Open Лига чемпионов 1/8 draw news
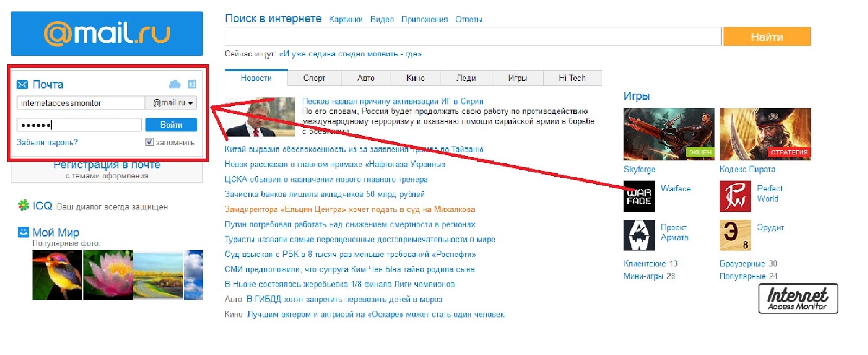The image size is (868, 355). (340, 284)
